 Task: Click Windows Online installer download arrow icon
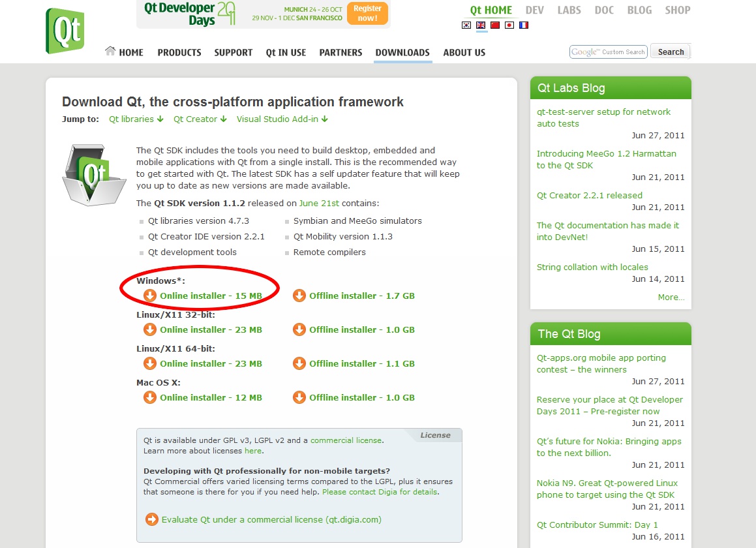pyautogui.click(x=150, y=296)
